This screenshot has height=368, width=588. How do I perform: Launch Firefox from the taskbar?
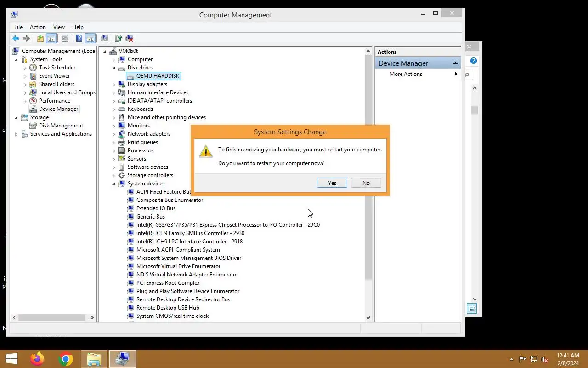point(37,359)
